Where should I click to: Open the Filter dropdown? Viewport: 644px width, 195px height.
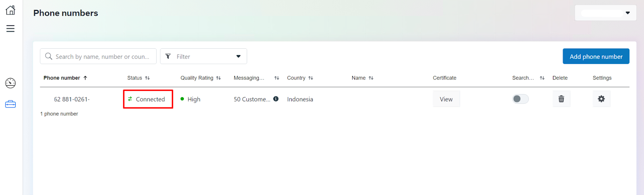[204, 56]
